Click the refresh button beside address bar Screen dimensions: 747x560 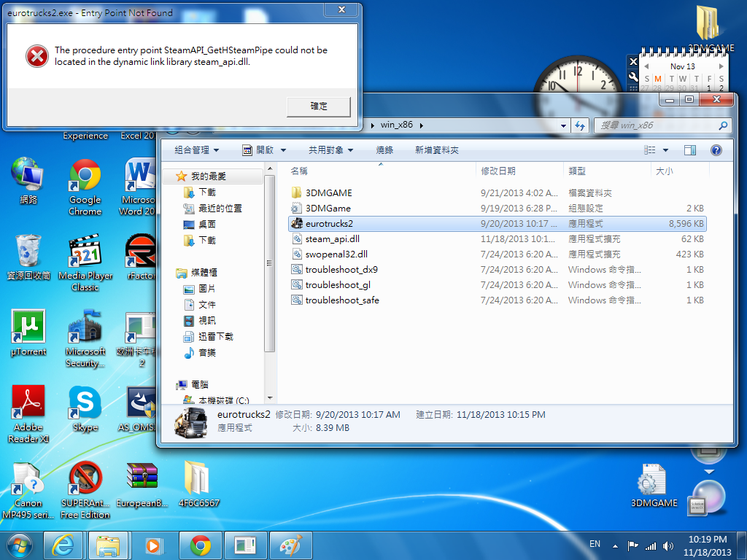(580, 125)
